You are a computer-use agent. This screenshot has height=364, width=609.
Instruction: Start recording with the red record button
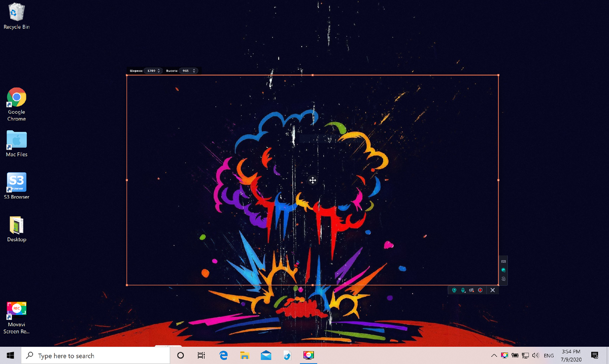tap(480, 290)
